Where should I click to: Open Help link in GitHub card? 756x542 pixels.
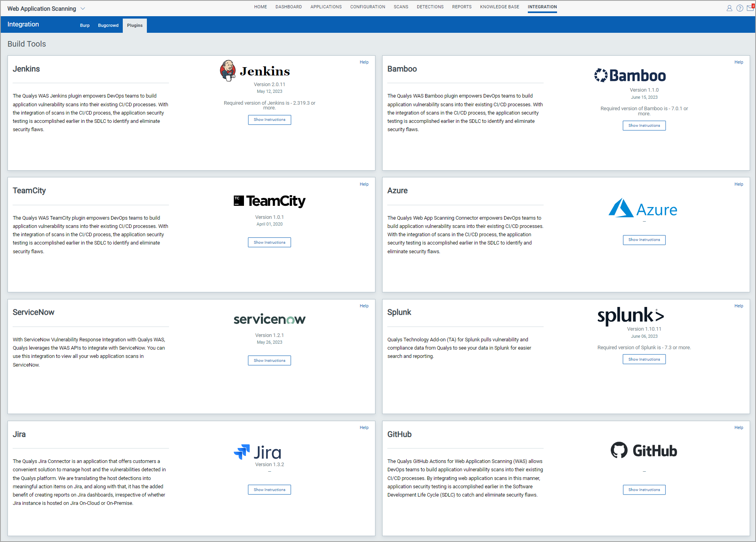(x=739, y=427)
